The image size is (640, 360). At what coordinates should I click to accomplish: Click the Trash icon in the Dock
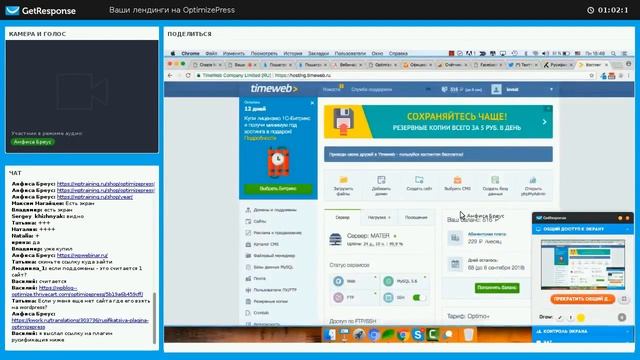(x=469, y=335)
